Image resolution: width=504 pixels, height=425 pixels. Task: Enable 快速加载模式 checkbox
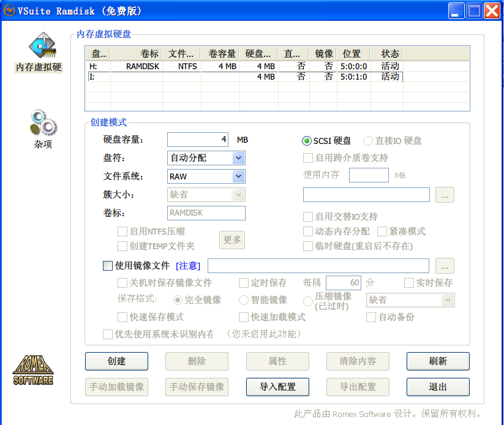(x=244, y=317)
